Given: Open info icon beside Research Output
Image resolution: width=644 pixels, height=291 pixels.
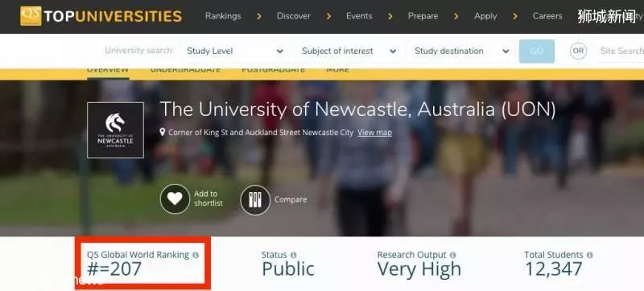Looking at the screenshot, I should click(x=452, y=255).
